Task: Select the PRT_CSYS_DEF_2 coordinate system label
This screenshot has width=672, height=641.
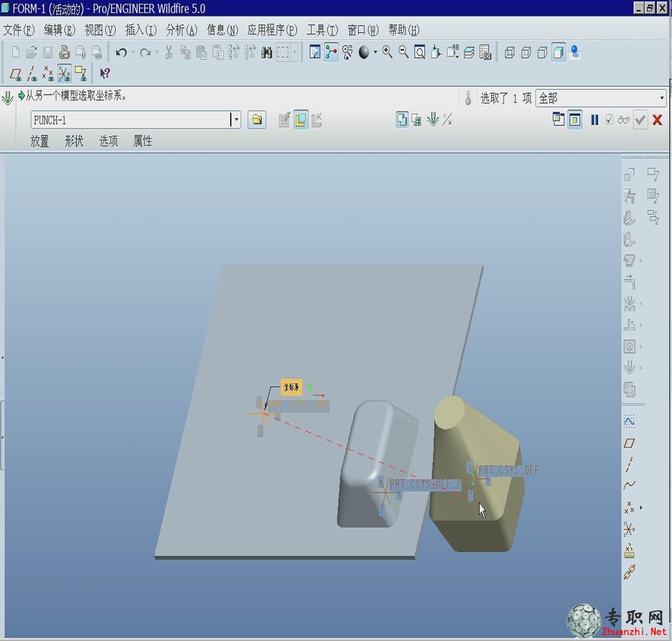Action: click(425, 485)
